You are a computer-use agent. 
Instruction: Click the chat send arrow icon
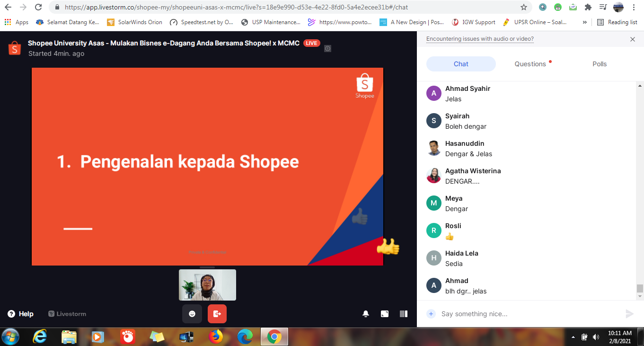pyautogui.click(x=629, y=314)
